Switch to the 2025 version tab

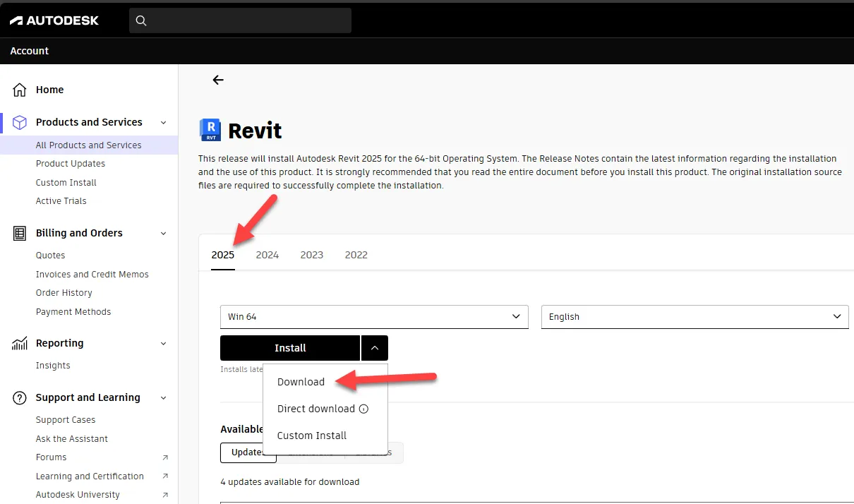(x=223, y=255)
